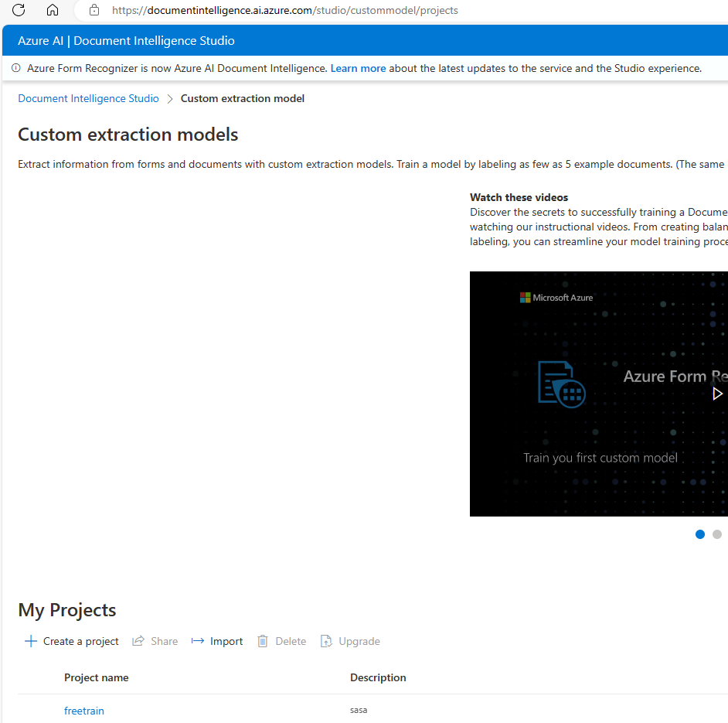Sort by Project name column header
The width and height of the screenshot is (728, 723).
(x=96, y=677)
